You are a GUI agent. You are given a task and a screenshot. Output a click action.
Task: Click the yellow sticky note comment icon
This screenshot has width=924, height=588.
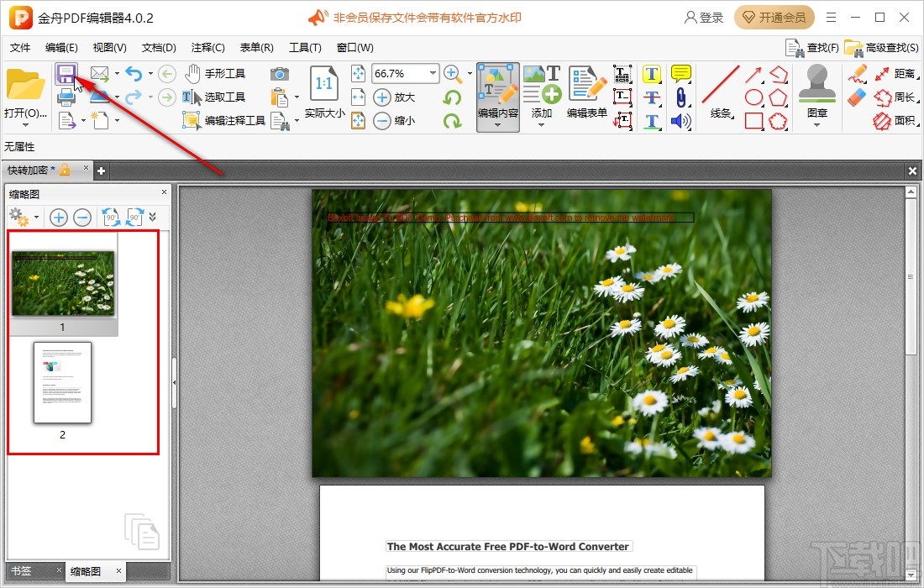pos(681,74)
